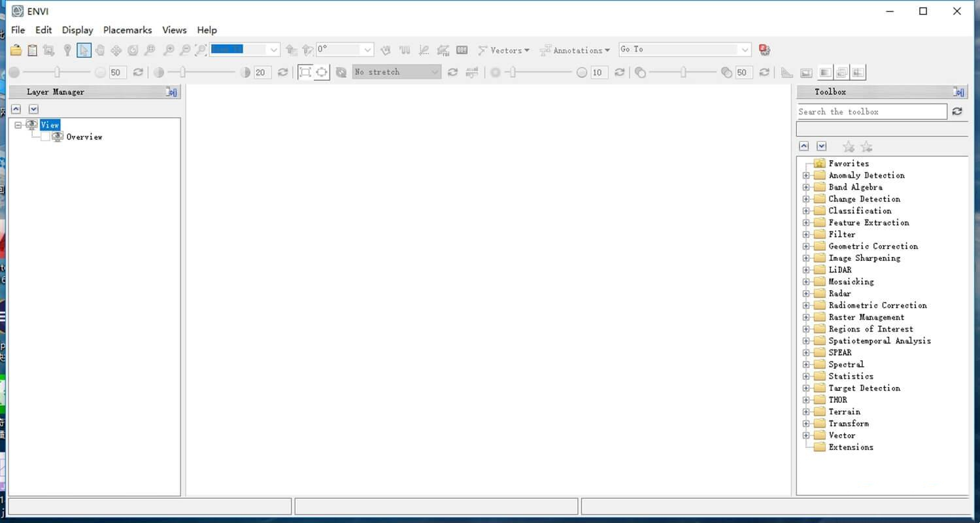Open the Go To dropdown arrow

point(745,50)
